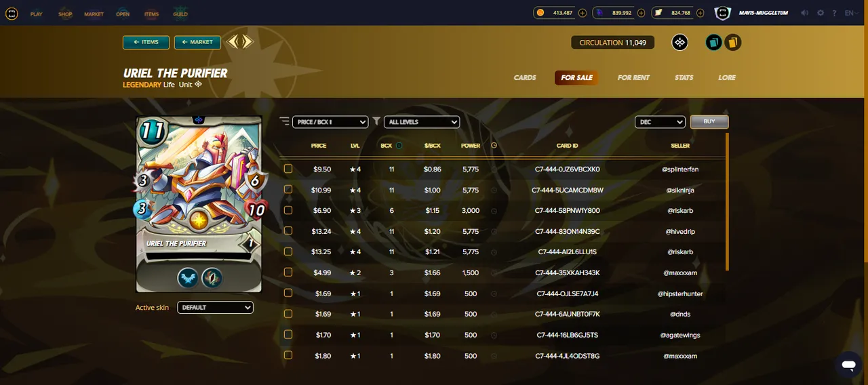Screen dimensions: 868x385
Task: Open the help question mark icon
Action: 834,13
